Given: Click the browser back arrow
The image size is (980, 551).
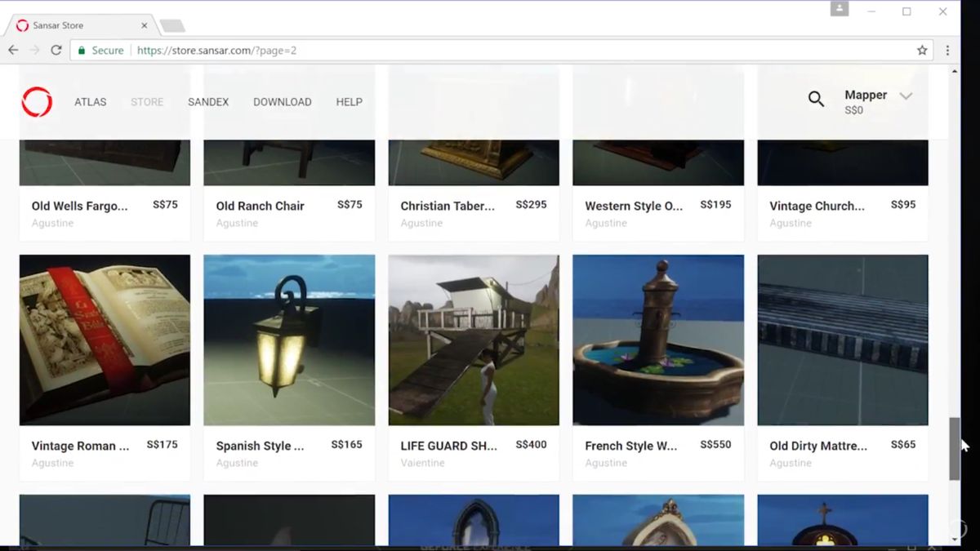Looking at the screenshot, I should click(x=13, y=50).
